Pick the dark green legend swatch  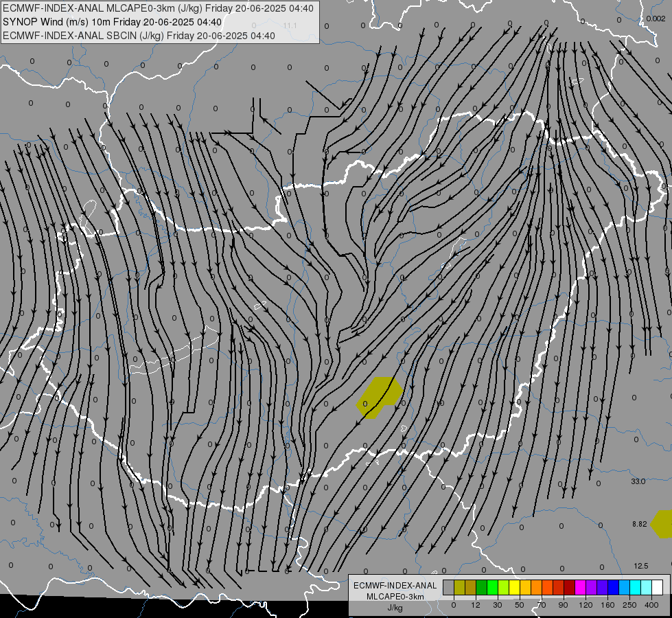point(482,587)
